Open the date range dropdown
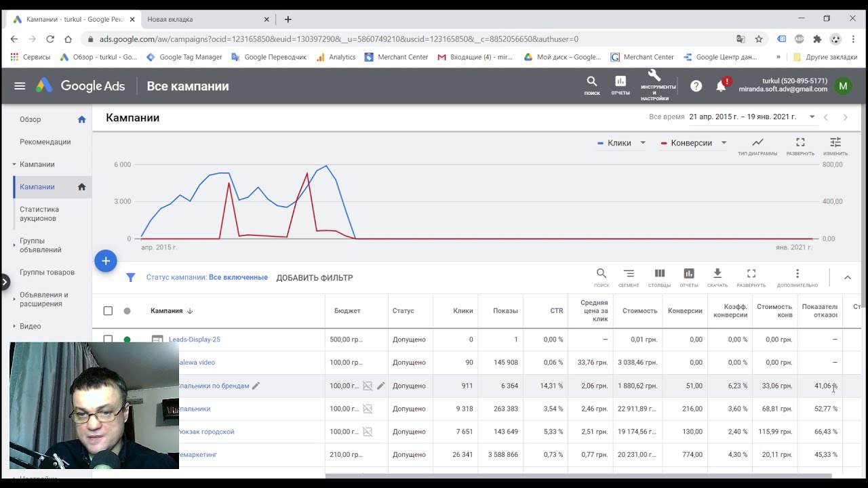The height and width of the screenshot is (488, 868). point(752,117)
